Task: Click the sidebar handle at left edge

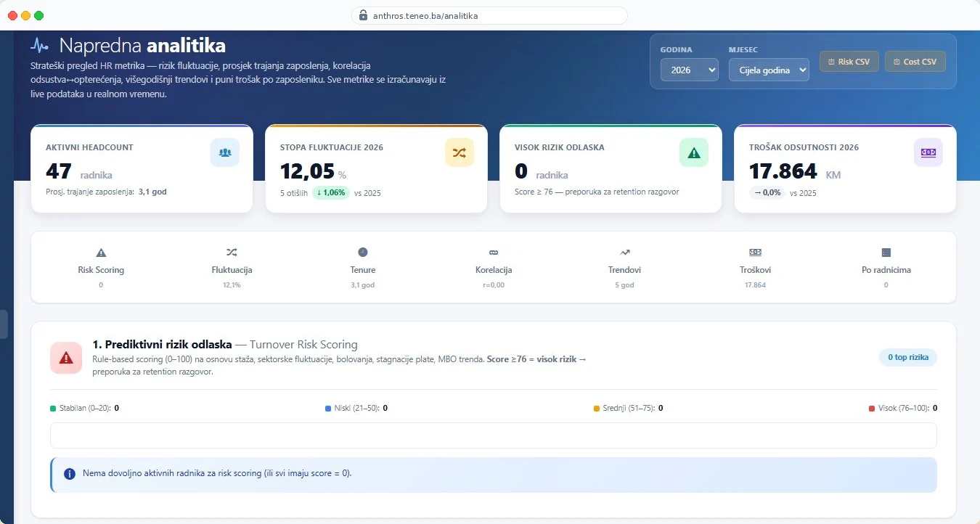Action: (4, 324)
